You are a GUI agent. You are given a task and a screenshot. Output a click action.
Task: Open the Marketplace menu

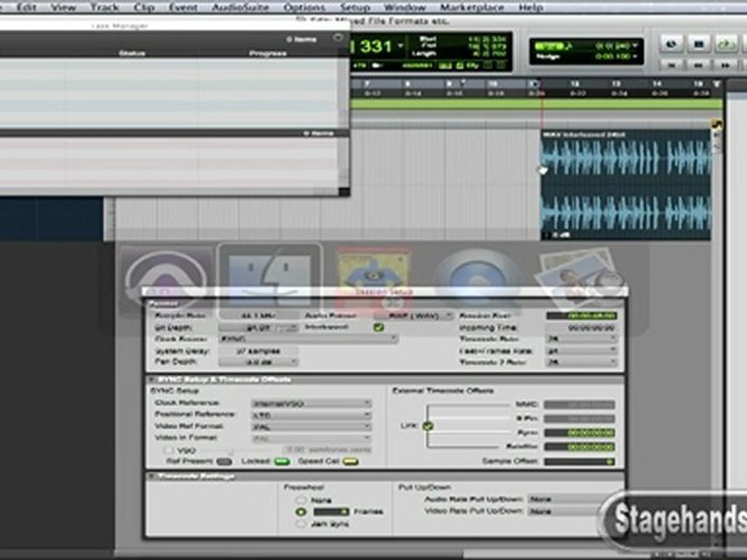pos(472,7)
